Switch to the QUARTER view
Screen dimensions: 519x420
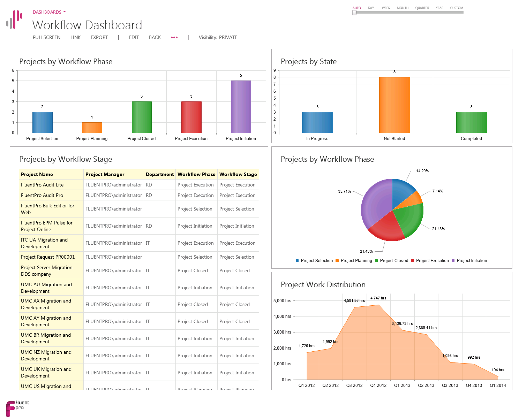point(422,8)
